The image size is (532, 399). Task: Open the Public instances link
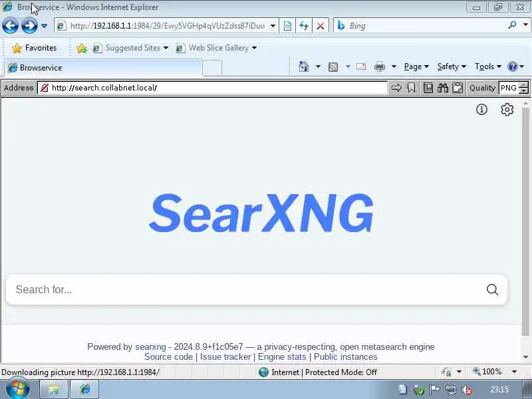point(345,357)
